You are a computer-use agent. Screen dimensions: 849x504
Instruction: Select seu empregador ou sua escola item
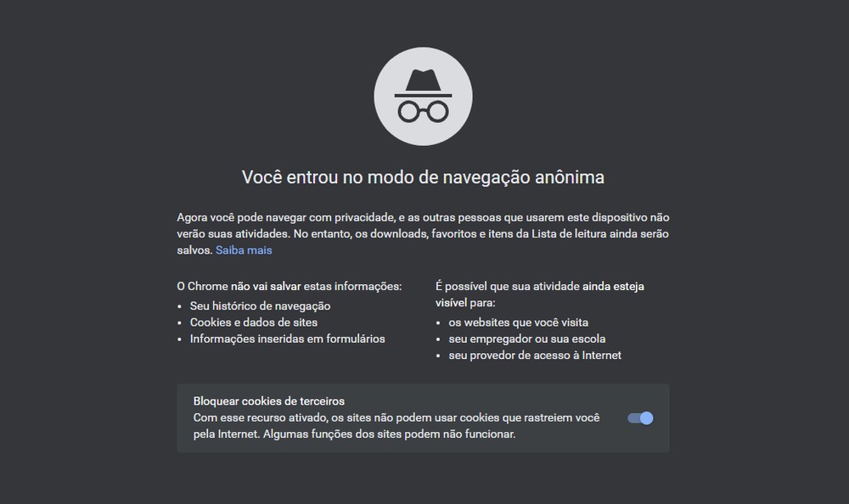527,339
